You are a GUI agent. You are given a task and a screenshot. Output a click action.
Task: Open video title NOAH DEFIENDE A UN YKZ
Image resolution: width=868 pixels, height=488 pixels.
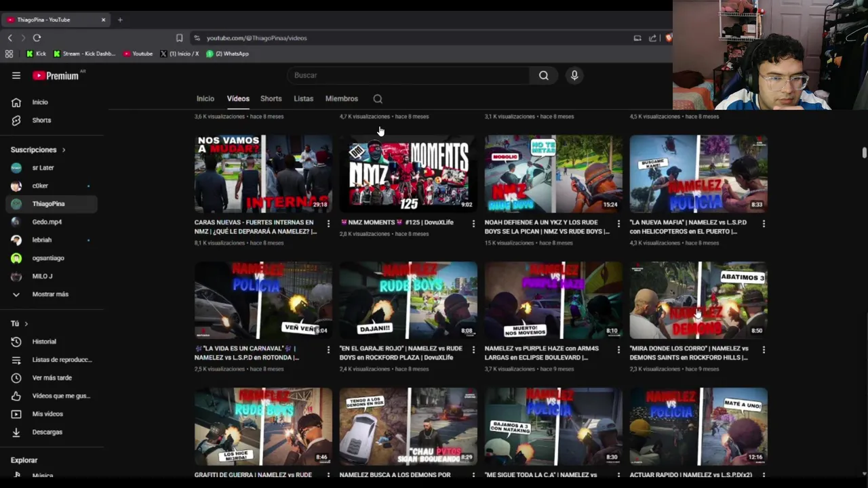pos(547,227)
